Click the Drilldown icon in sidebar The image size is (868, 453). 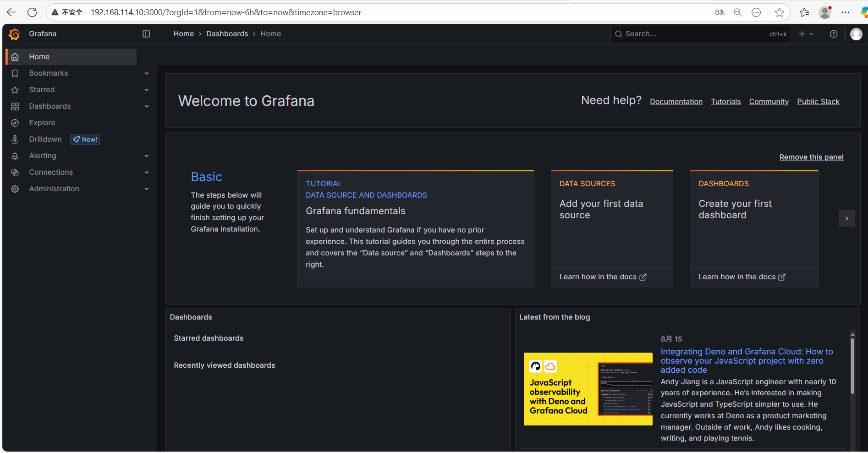point(15,139)
